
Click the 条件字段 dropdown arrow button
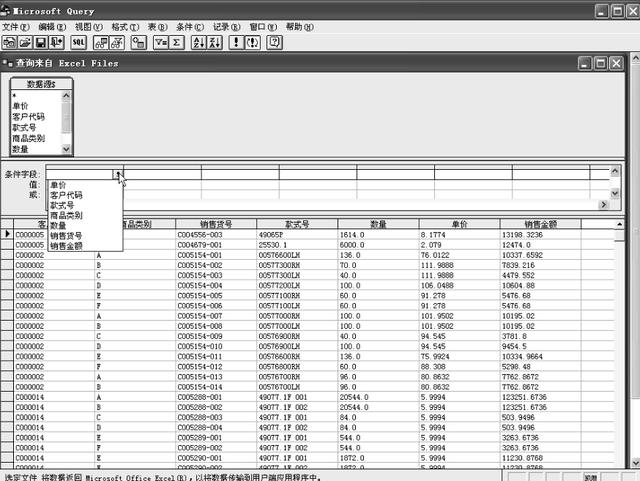point(118,174)
